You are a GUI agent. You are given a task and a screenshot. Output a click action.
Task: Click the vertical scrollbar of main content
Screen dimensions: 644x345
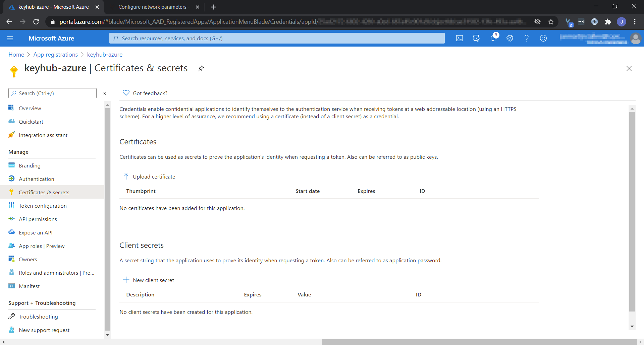(632, 211)
